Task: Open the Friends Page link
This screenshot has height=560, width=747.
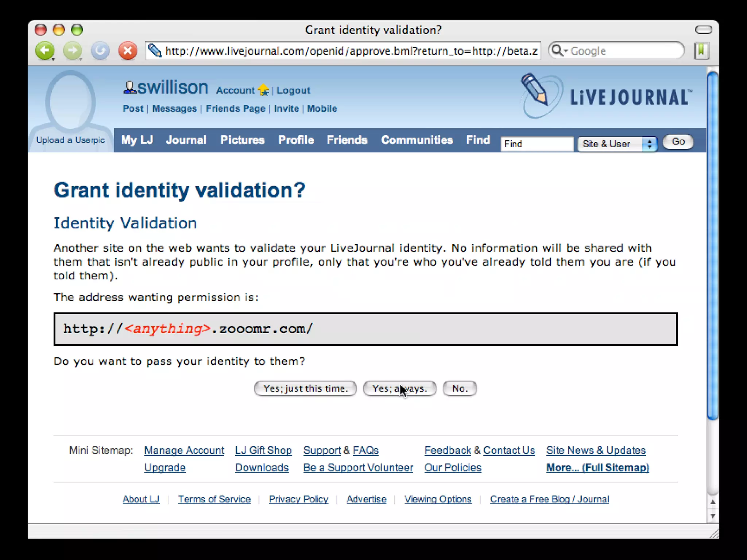Action: point(236,109)
